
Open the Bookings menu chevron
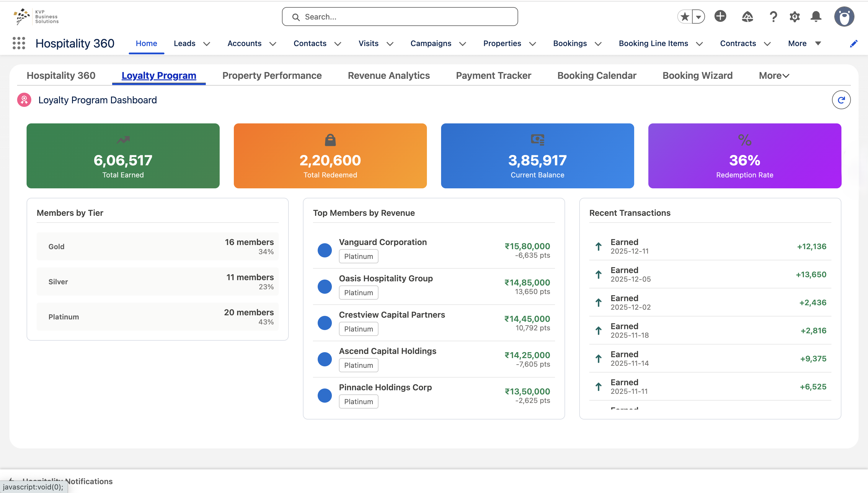pos(598,44)
